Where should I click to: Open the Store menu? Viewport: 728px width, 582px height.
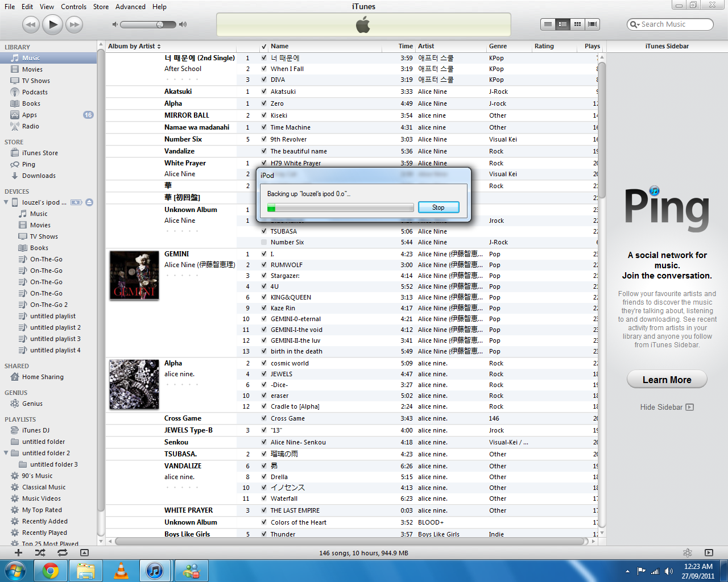pos(101,6)
